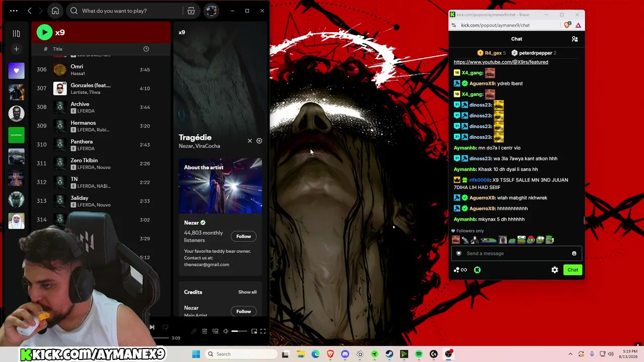Open the Spotify Home page
The image size is (644, 362).
[55, 11]
